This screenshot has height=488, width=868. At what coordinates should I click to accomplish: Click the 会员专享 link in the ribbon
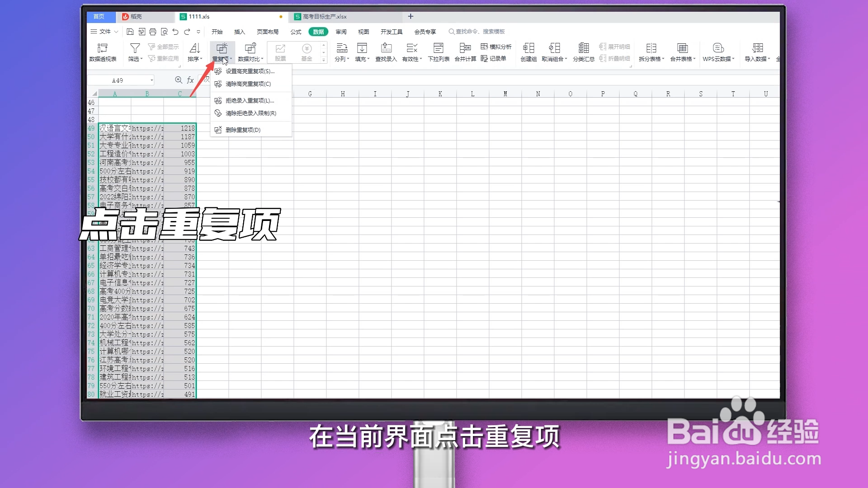425,32
